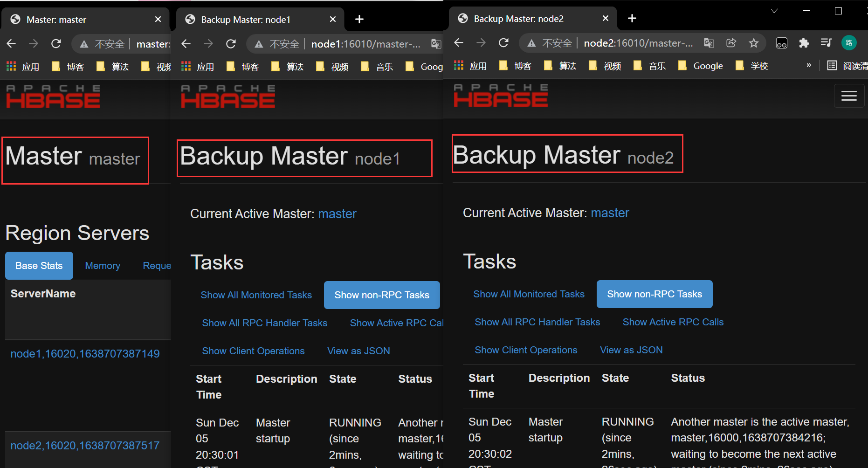Screen dimensions: 868x468
Task: Open the 博客 bookmark folder in master window
Action: 68,67
